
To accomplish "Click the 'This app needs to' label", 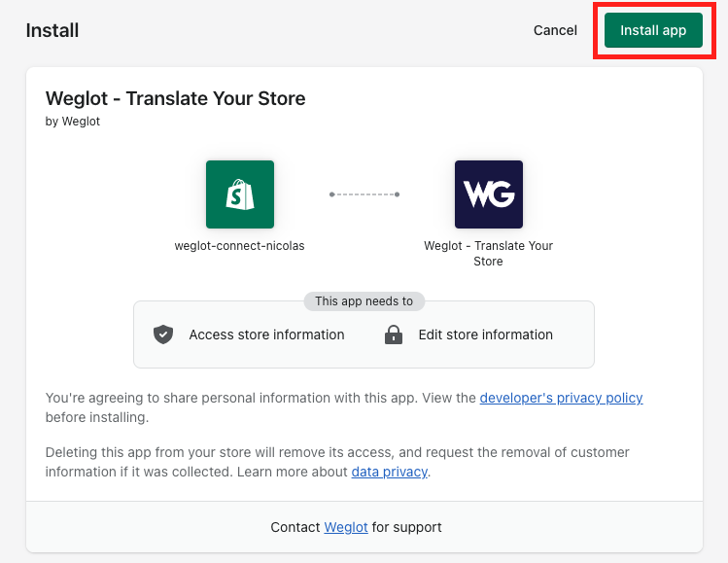I will 364,301.
